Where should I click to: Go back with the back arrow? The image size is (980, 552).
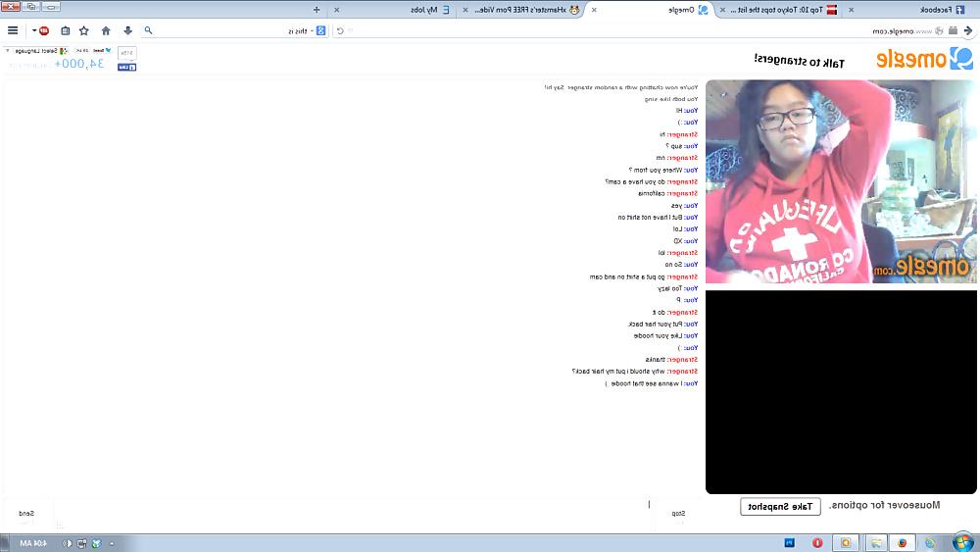967,30
